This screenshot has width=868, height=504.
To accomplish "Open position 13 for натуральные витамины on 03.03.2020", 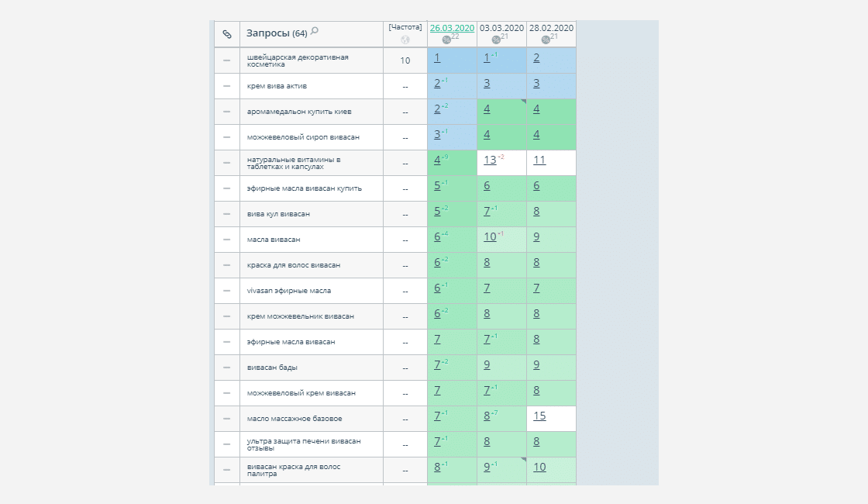I will [x=490, y=160].
